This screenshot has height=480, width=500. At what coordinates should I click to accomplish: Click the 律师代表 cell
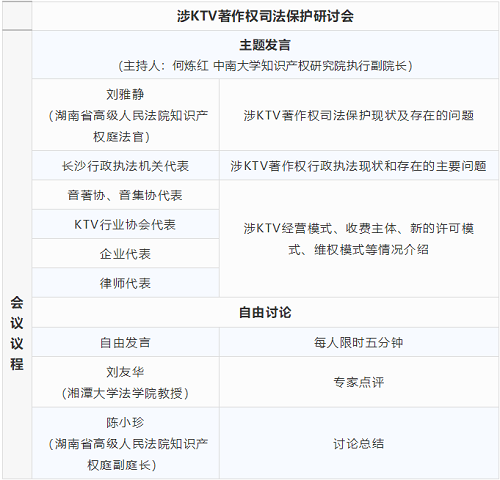(125, 283)
